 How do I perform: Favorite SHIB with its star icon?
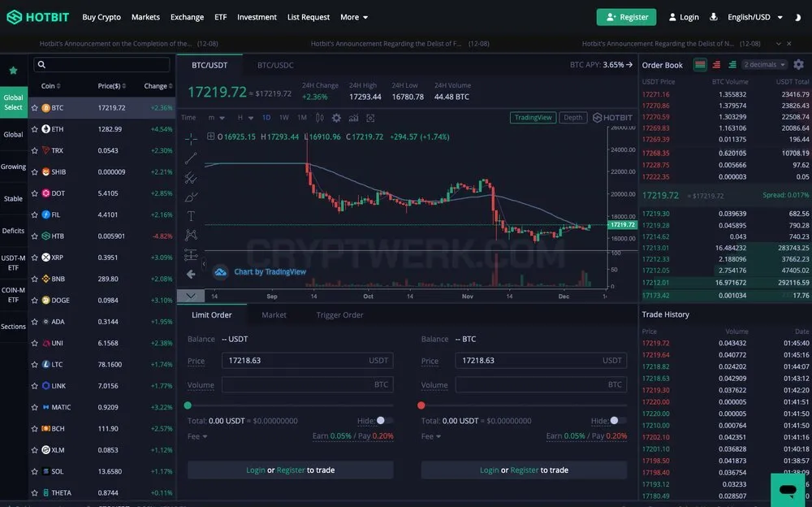point(35,171)
